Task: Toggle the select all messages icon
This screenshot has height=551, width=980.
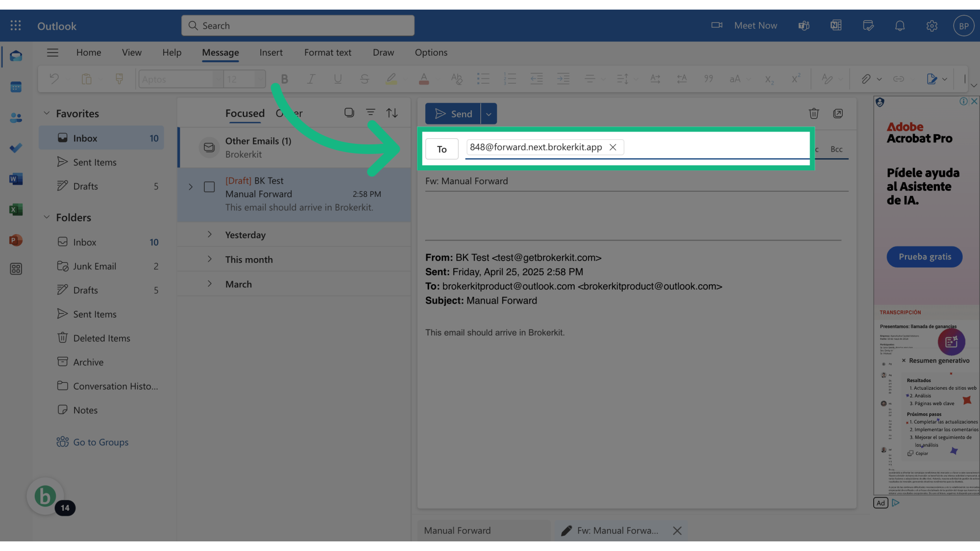Action: (349, 113)
